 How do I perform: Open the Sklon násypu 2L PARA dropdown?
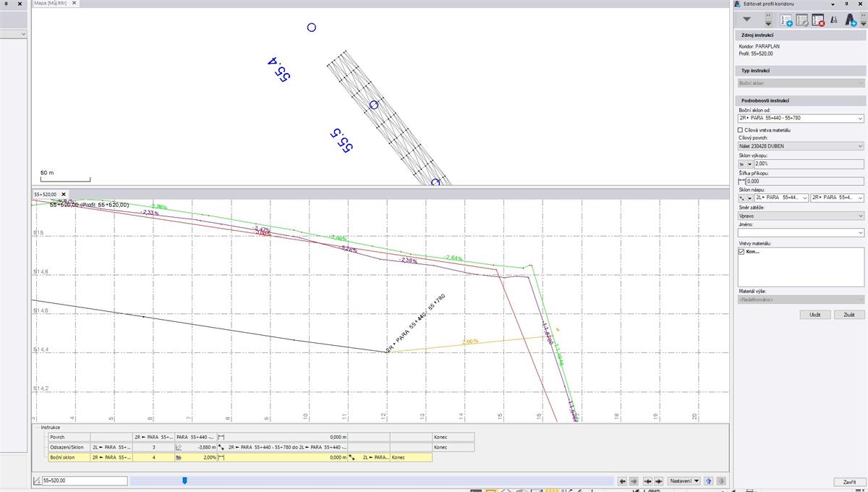[781, 197]
